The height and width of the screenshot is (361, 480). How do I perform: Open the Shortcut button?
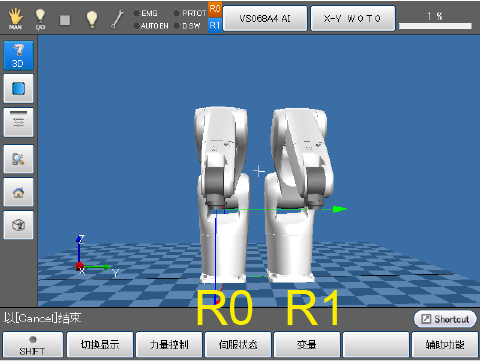[x=445, y=319]
